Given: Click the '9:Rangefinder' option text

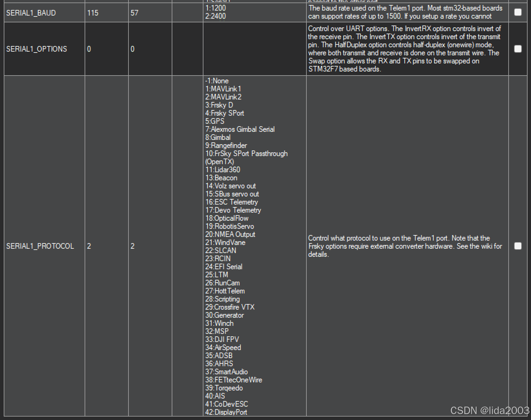Looking at the screenshot, I should (226, 145).
